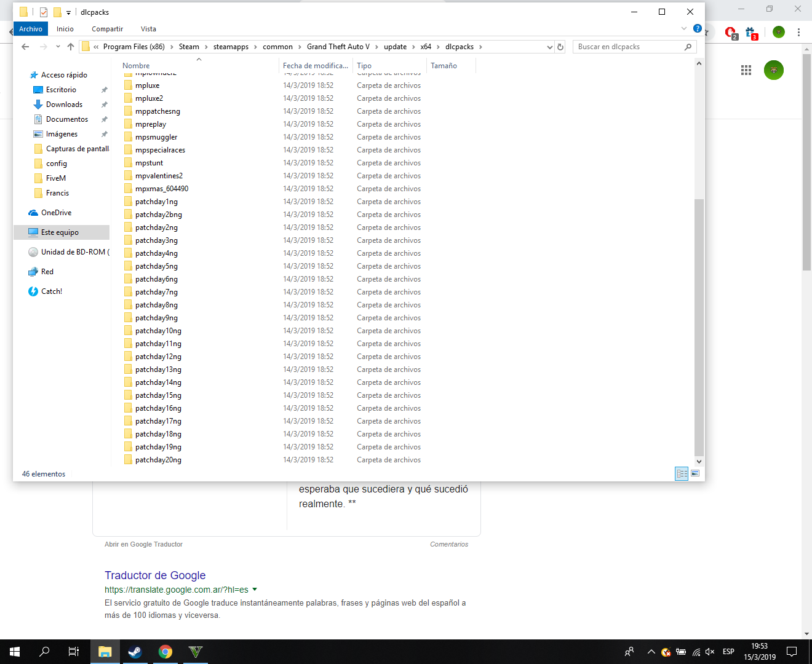Refresh the dlcpacks folder view
The height and width of the screenshot is (664, 812).
[x=560, y=47]
